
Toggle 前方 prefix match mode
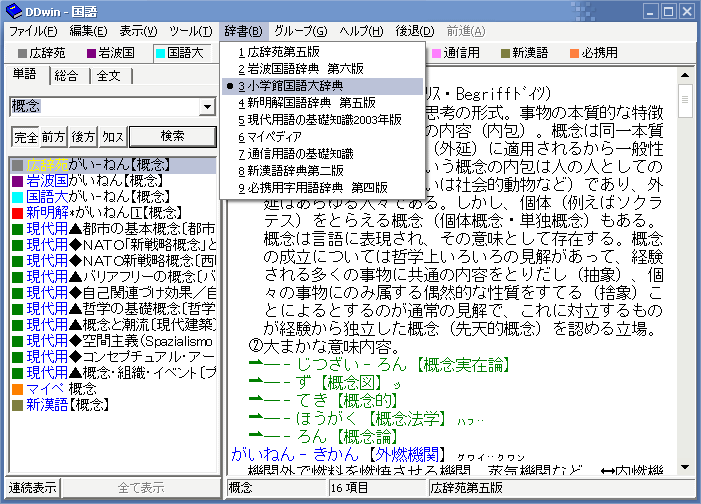[x=53, y=137]
